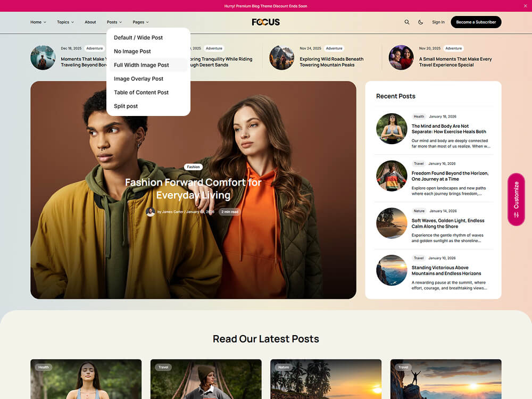Open the Pages menu chevron
The image size is (532, 399).
148,22
